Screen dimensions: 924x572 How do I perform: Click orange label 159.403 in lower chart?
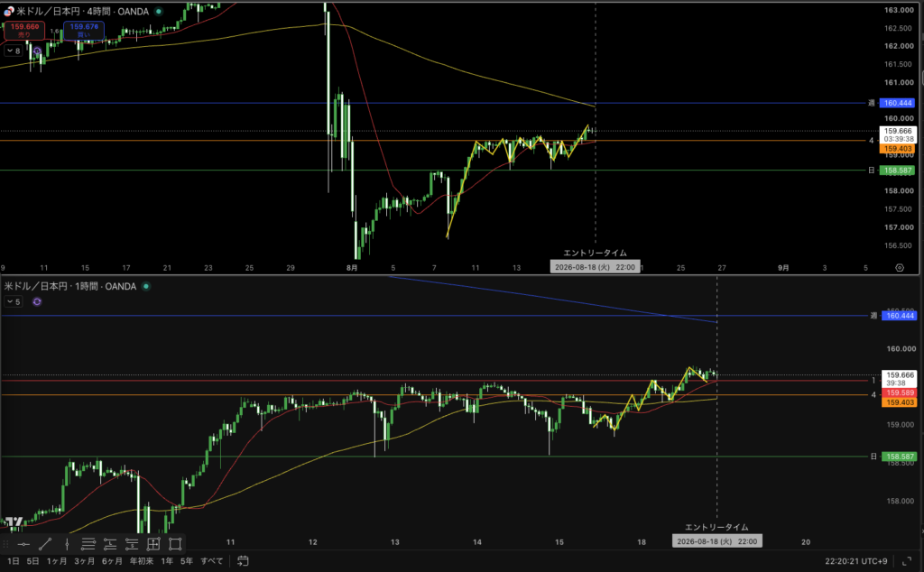coord(900,402)
